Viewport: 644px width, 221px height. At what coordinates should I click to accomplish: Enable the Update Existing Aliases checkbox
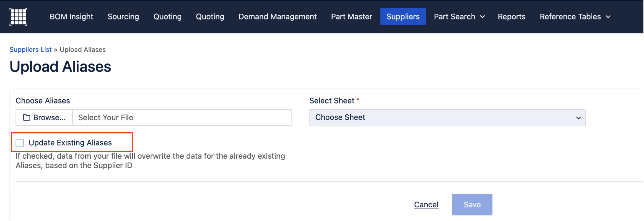(x=20, y=143)
